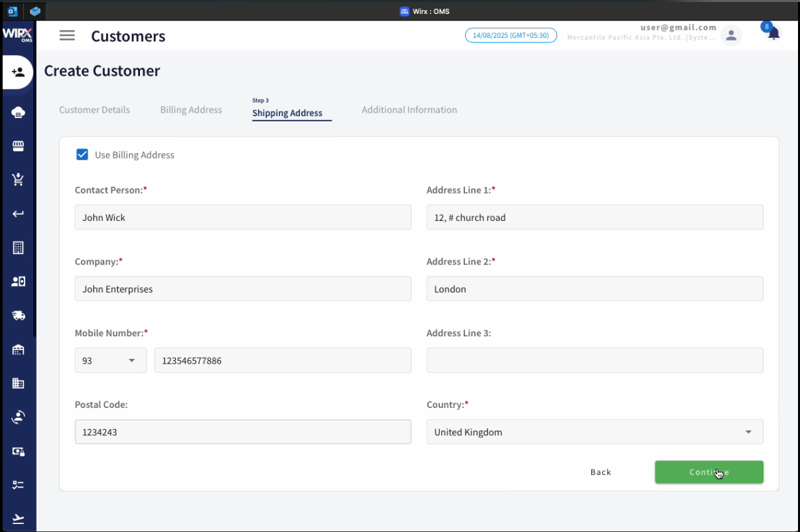Screen dimensions: 800x532
Task: Click the Back button
Action: (600, 472)
